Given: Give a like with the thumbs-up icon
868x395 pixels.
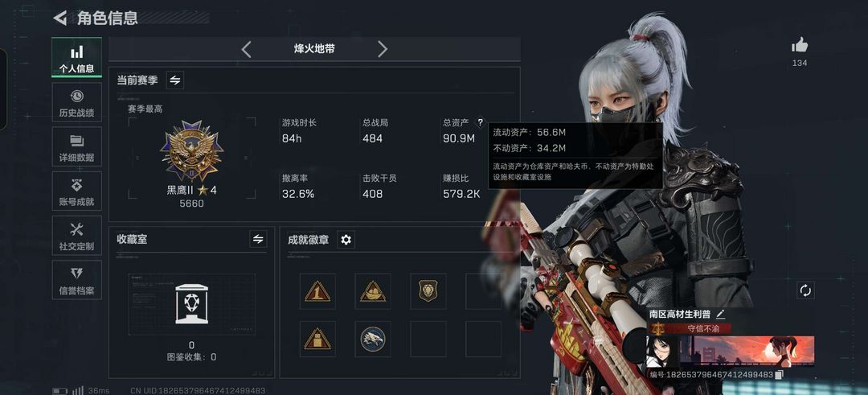Looking at the screenshot, I should [x=800, y=45].
